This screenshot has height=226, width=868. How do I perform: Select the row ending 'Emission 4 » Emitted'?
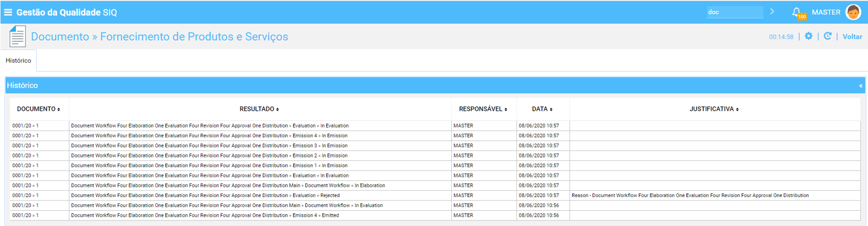click(x=435, y=216)
